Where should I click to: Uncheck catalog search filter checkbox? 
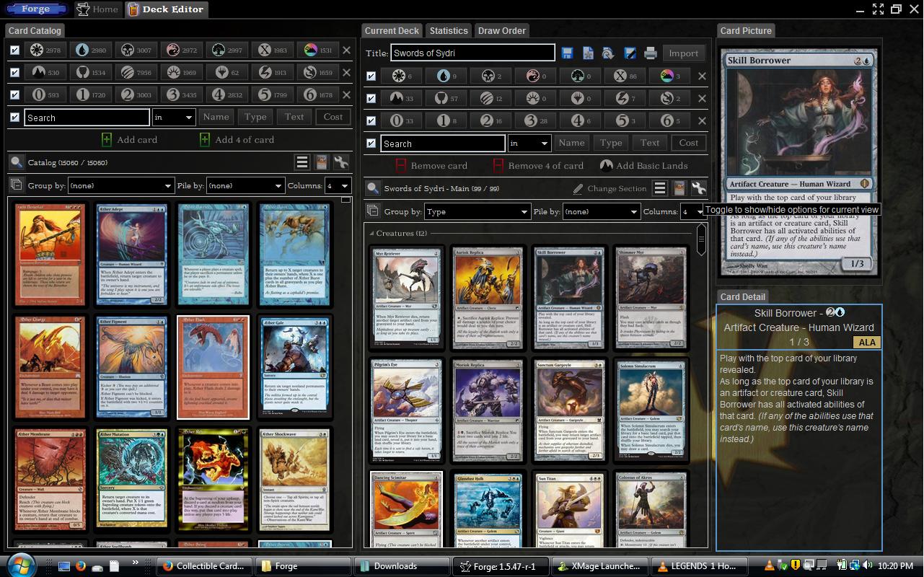14,117
